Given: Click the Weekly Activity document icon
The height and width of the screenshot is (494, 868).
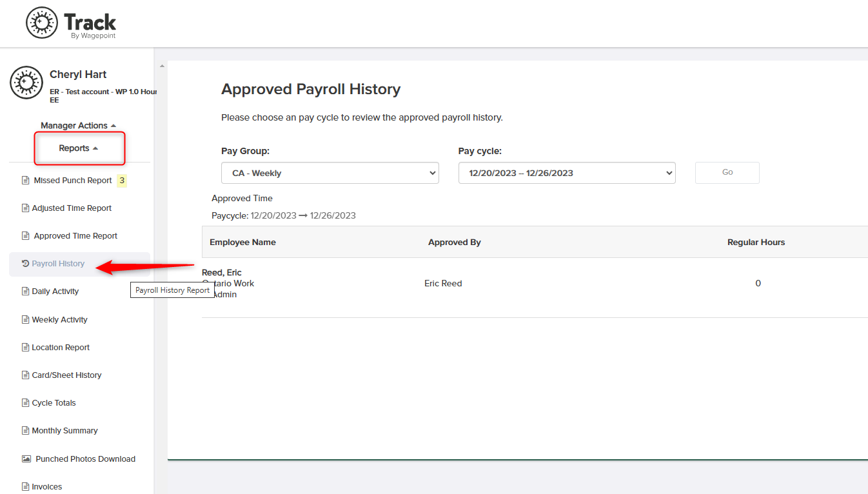Looking at the screenshot, I should click(x=26, y=320).
